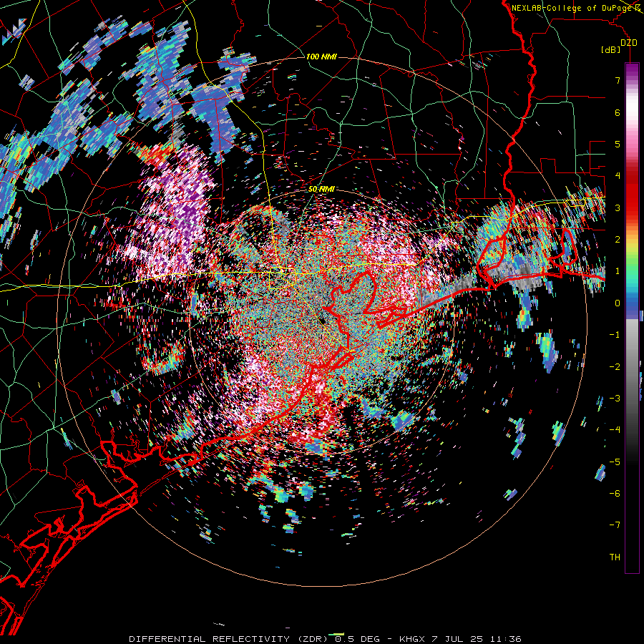Click the 7 JUL 25 date text
The height and width of the screenshot is (644, 644).
[x=457, y=639]
